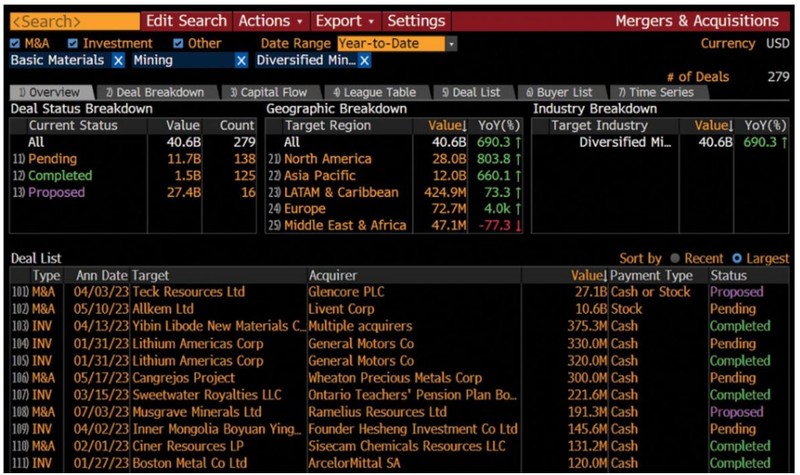
Task: Click acquirer Ontario Teachers' Pension Plan
Action: pyautogui.click(x=412, y=395)
